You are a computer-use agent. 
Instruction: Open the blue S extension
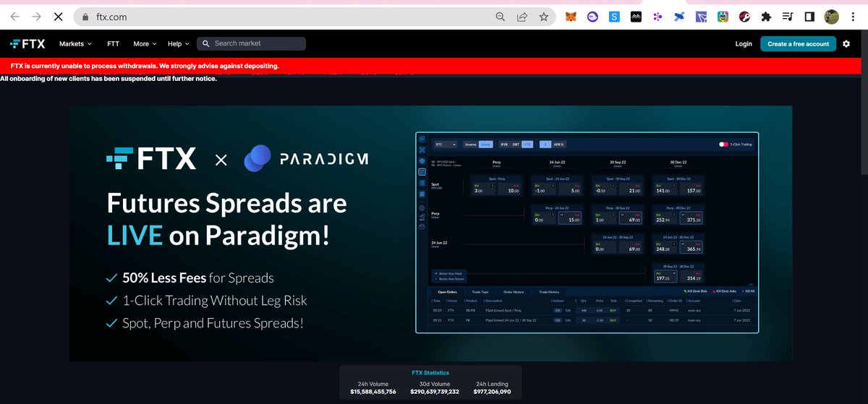(614, 17)
